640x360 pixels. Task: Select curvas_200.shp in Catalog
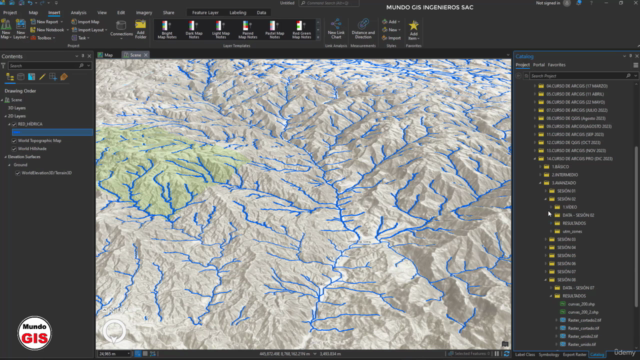[581, 304]
